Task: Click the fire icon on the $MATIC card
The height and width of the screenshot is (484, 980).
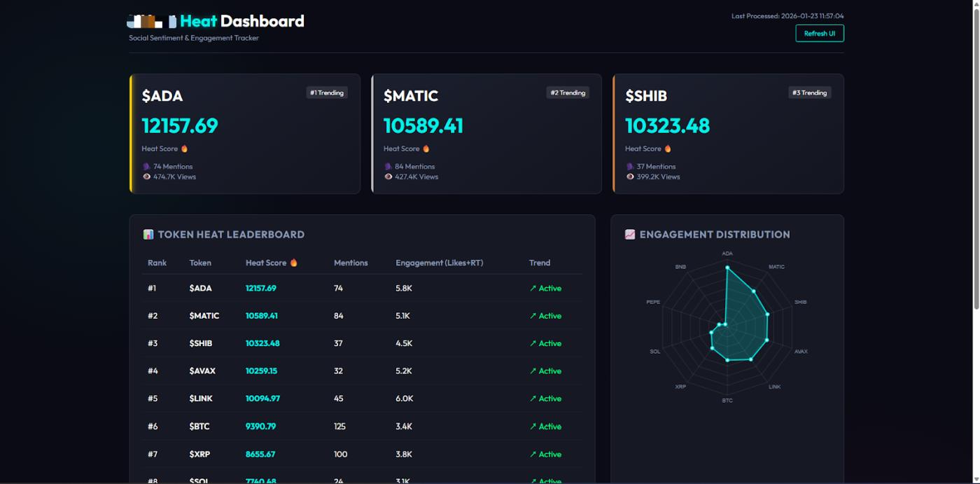Action: (x=426, y=148)
